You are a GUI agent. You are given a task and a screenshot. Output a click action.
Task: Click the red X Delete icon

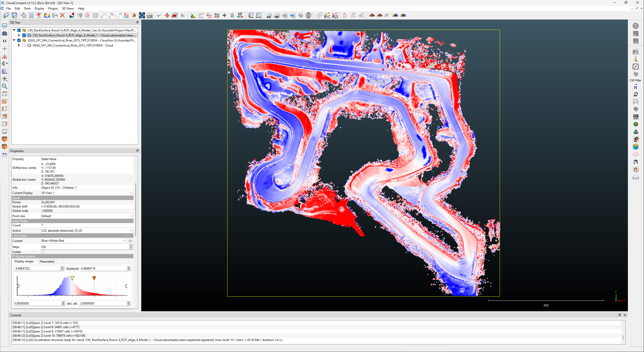(x=63, y=16)
